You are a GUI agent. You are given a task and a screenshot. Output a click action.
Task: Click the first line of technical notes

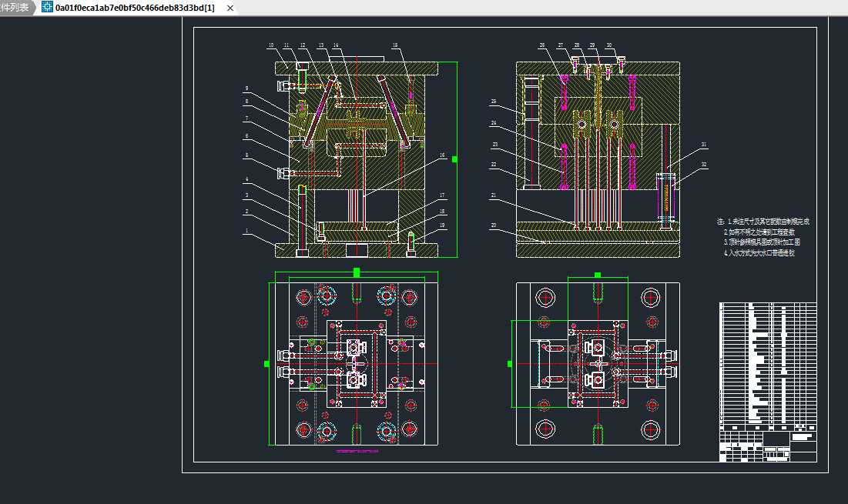[763, 222]
